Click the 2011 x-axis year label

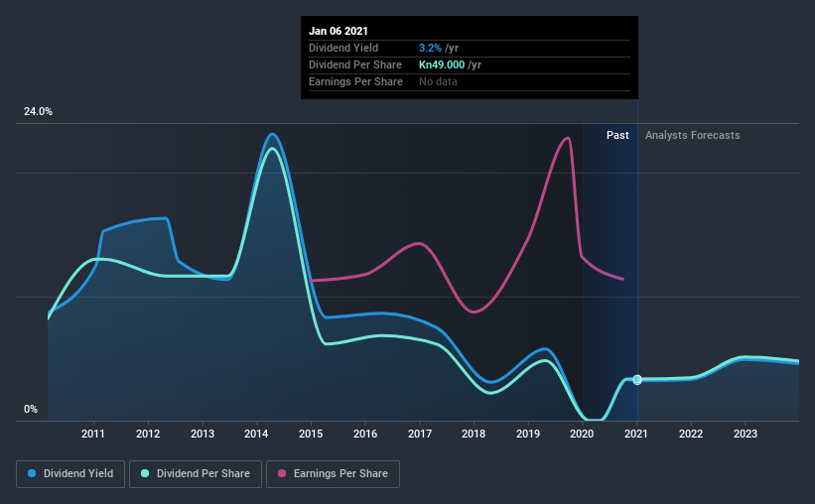point(93,434)
